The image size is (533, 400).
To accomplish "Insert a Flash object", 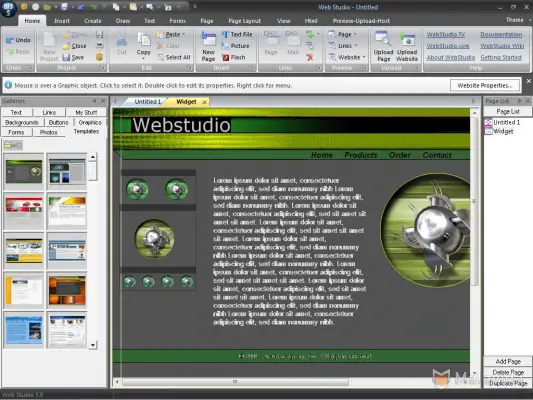I will (234, 57).
